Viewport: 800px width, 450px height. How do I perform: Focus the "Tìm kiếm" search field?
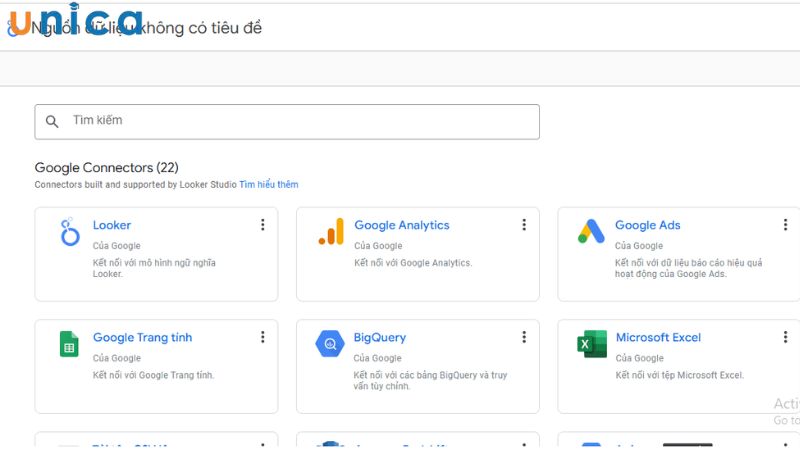(300, 121)
